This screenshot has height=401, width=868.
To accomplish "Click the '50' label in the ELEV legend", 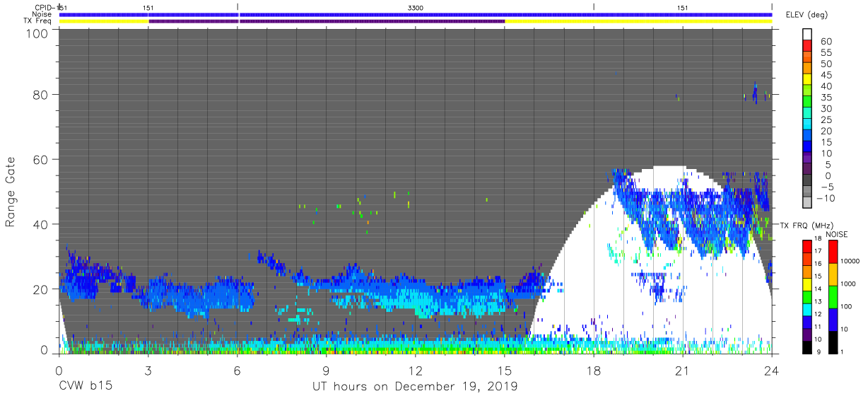I will (825, 64).
